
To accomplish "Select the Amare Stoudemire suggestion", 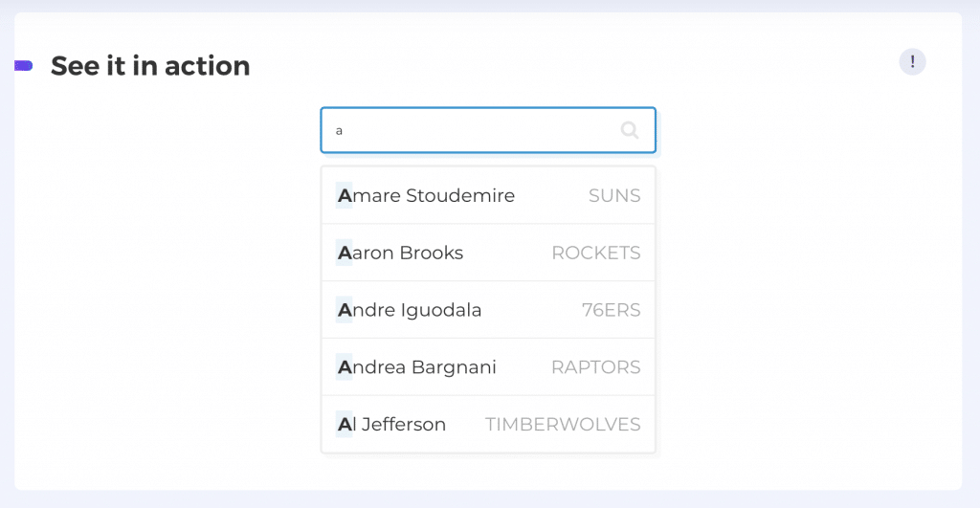I will click(x=488, y=195).
